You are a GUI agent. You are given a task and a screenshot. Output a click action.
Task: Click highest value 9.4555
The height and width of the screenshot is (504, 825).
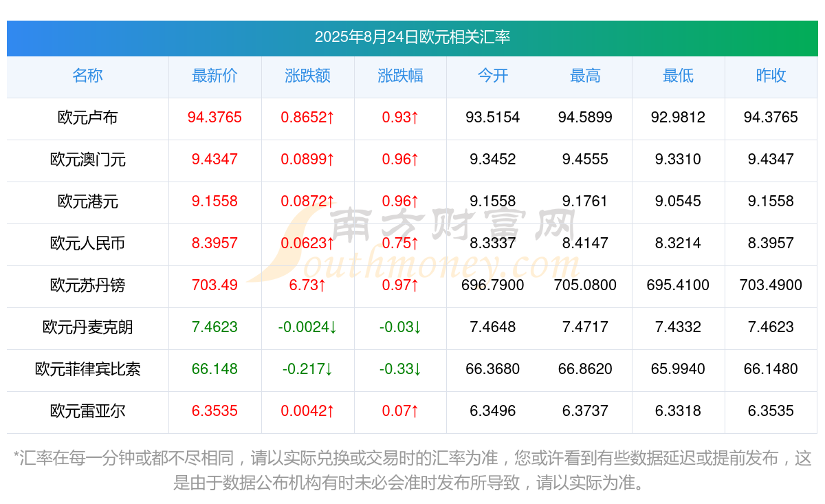585,160
